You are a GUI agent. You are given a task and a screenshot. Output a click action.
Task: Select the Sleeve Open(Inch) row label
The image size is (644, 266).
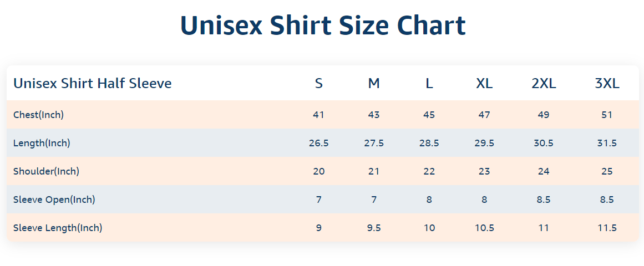(x=54, y=199)
